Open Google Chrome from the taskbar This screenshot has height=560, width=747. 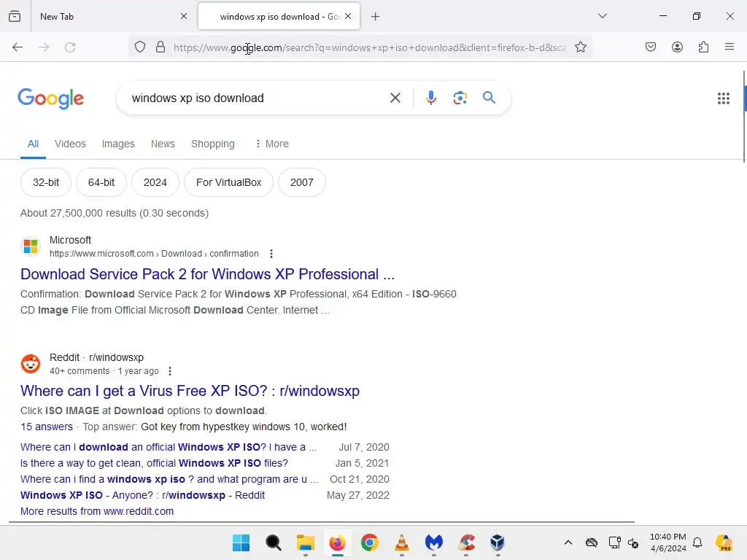tap(370, 542)
